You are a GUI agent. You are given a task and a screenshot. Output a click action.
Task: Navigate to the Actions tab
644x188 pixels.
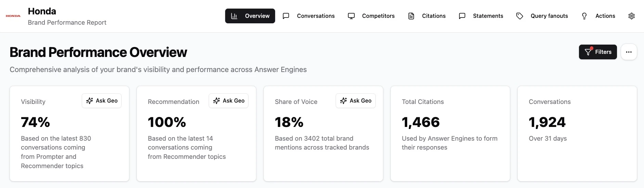point(598,16)
